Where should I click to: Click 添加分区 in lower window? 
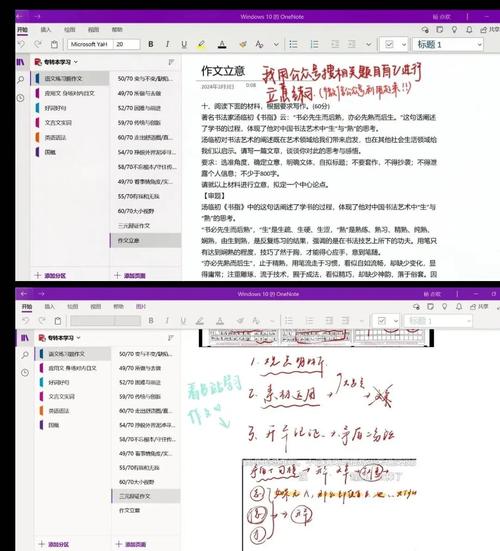pyautogui.click(x=54, y=544)
